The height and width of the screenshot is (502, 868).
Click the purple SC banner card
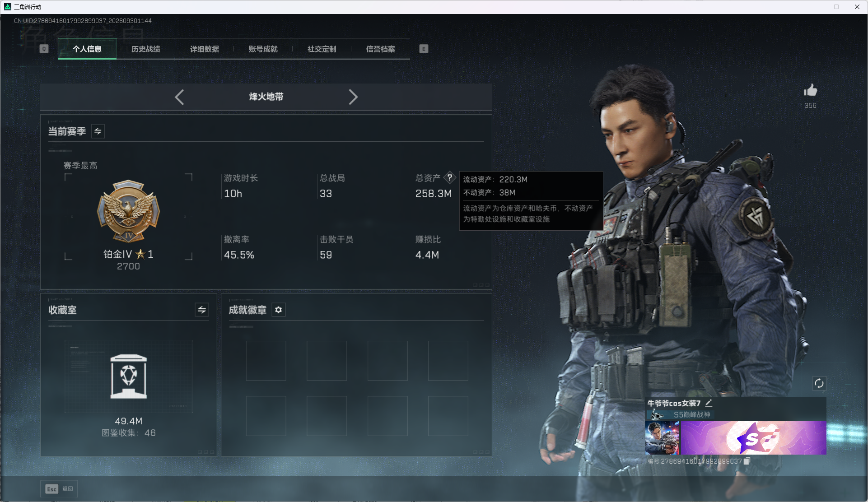pos(753,438)
